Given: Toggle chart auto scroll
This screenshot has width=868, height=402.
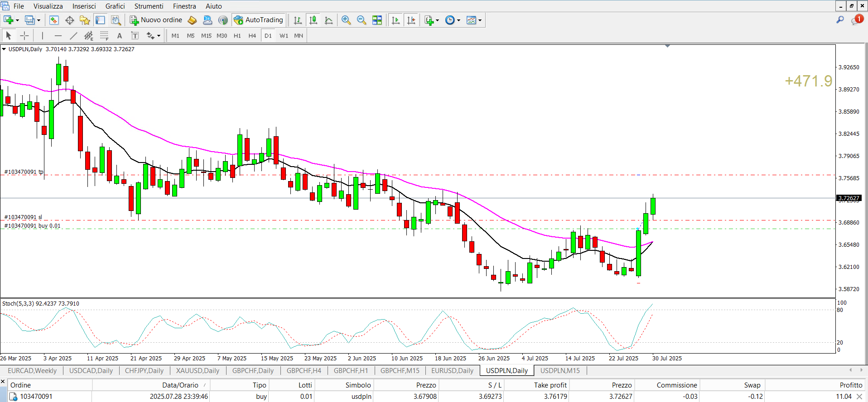Looking at the screenshot, I should point(395,20).
